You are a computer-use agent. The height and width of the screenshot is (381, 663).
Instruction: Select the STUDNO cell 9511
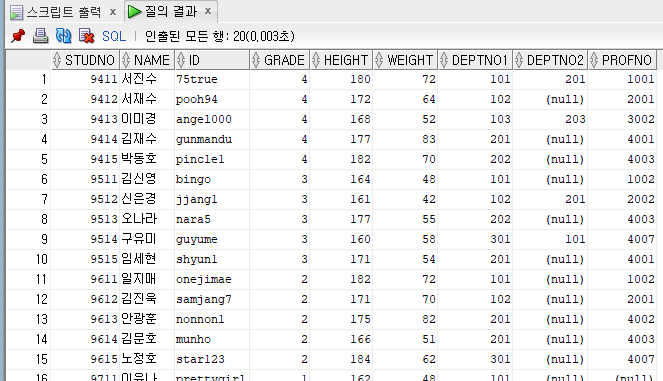pyautogui.click(x=85, y=179)
